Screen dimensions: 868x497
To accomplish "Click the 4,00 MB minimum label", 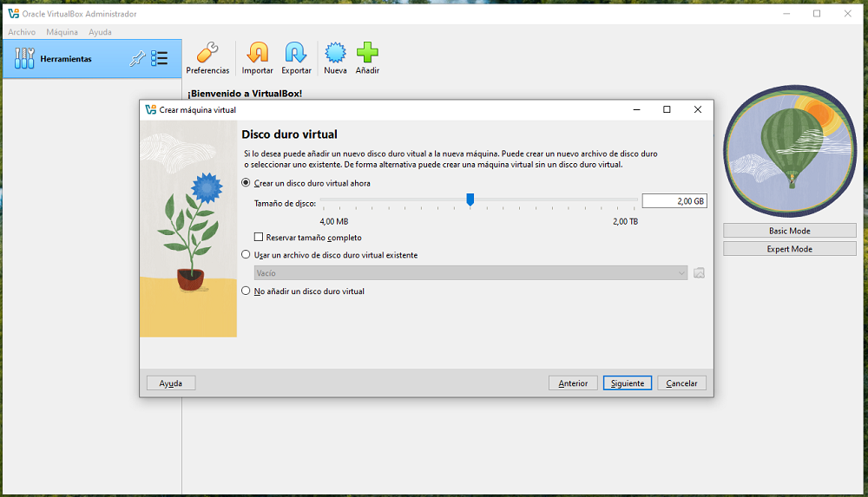I will 334,221.
